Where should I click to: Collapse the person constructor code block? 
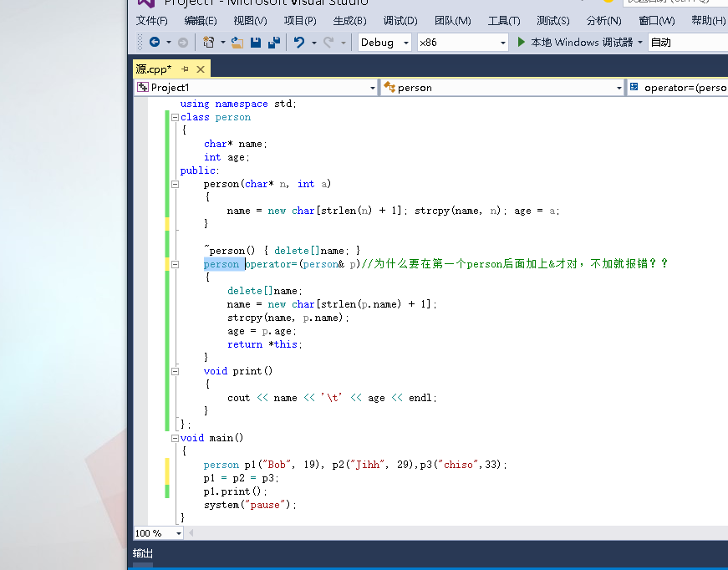tap(175, 184)
